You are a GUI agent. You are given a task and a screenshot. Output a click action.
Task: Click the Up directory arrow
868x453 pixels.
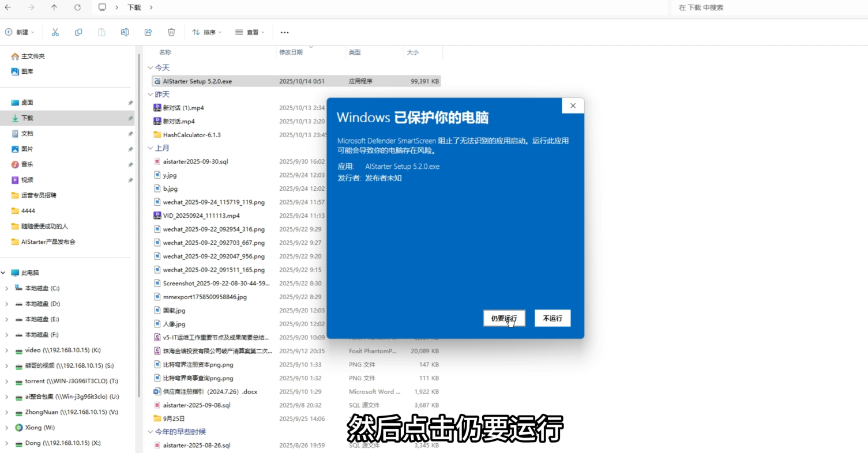(54, 7)
